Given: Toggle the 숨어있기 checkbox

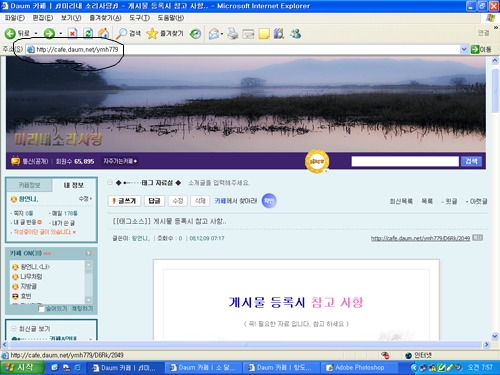Looking at the screenshot, I should [41, 309].
